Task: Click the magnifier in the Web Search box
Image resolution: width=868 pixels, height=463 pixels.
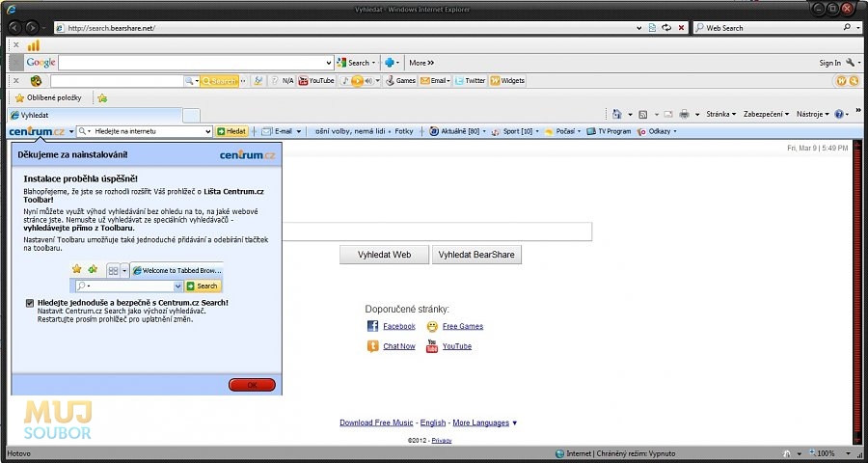Action: point(847,27)
